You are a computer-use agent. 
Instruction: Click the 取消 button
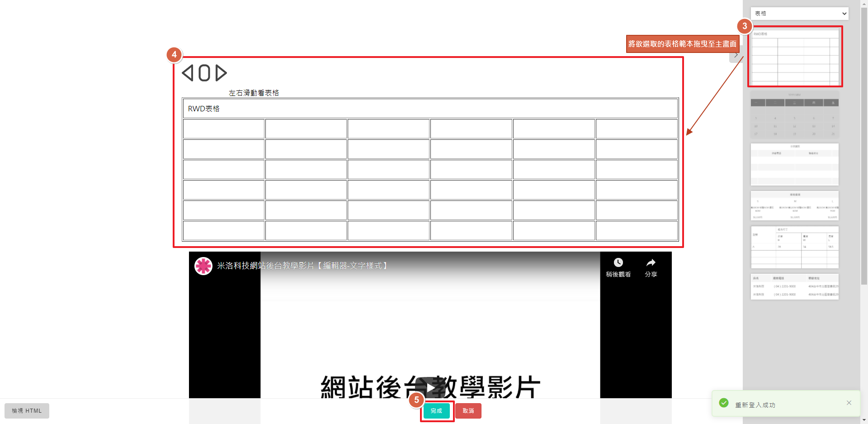click(468, 411)
